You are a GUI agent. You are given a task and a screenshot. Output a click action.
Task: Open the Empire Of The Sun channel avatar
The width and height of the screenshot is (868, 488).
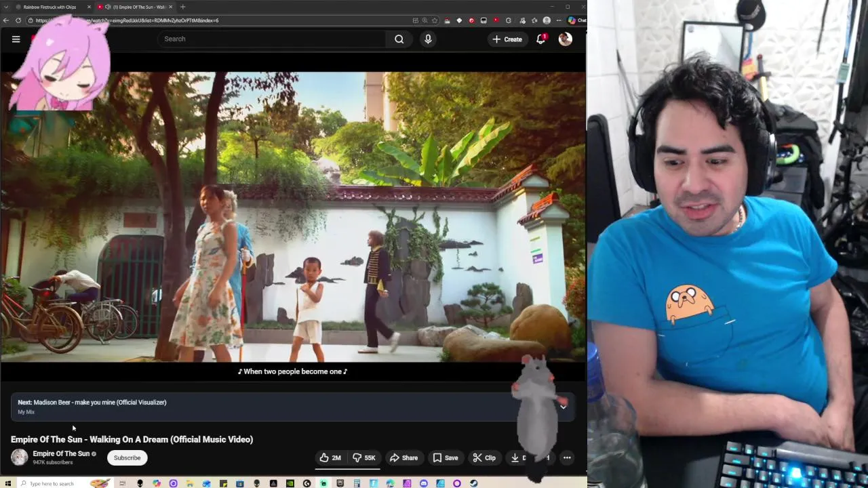[x=20, y=457]
